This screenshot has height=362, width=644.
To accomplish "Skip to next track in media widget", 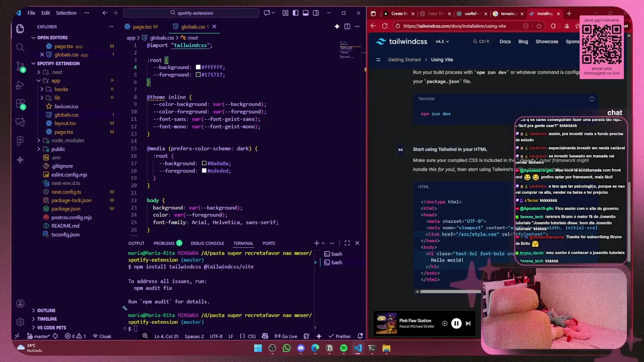I will coord(468,324).
